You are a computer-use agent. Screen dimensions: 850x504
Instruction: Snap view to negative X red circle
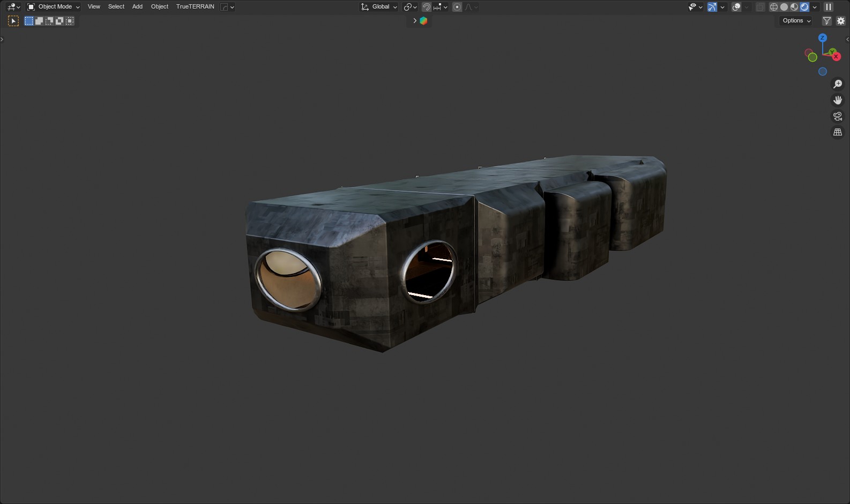tap(808, 52)
